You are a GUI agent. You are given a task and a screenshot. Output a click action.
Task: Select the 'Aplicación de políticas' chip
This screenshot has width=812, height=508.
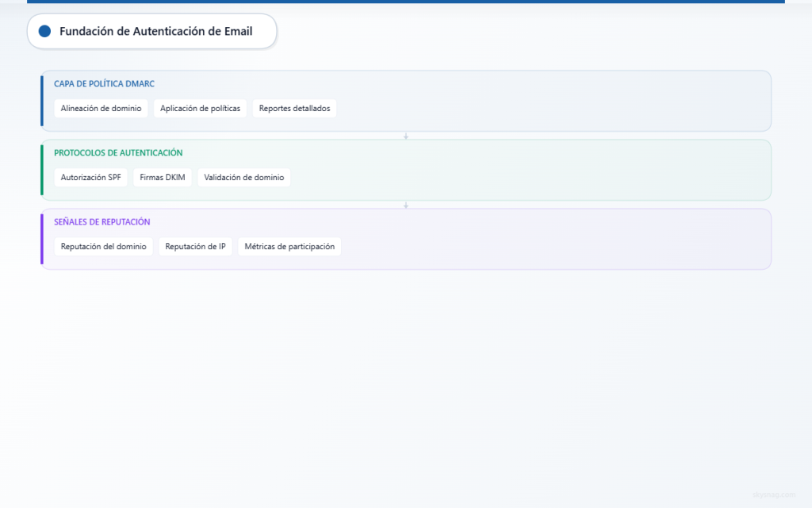(200, 108)
